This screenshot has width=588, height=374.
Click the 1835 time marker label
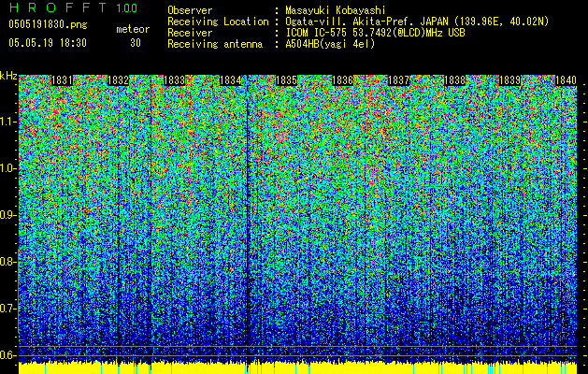click(x=286, y=80)
